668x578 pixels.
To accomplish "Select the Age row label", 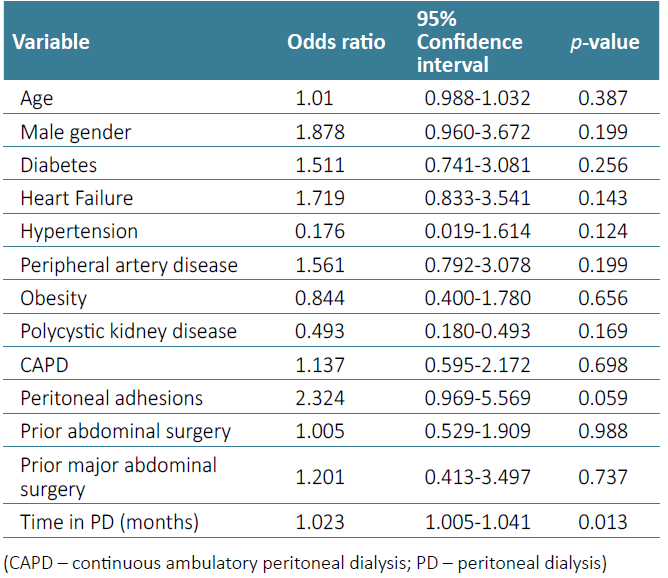I will pos(36,98).
